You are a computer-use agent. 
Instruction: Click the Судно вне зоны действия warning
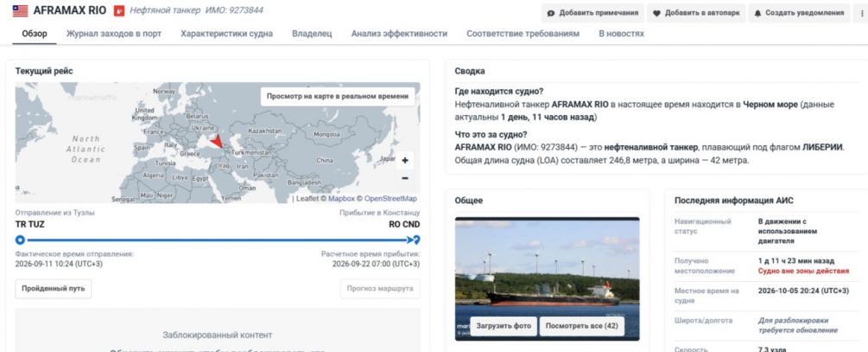(803, 271)
